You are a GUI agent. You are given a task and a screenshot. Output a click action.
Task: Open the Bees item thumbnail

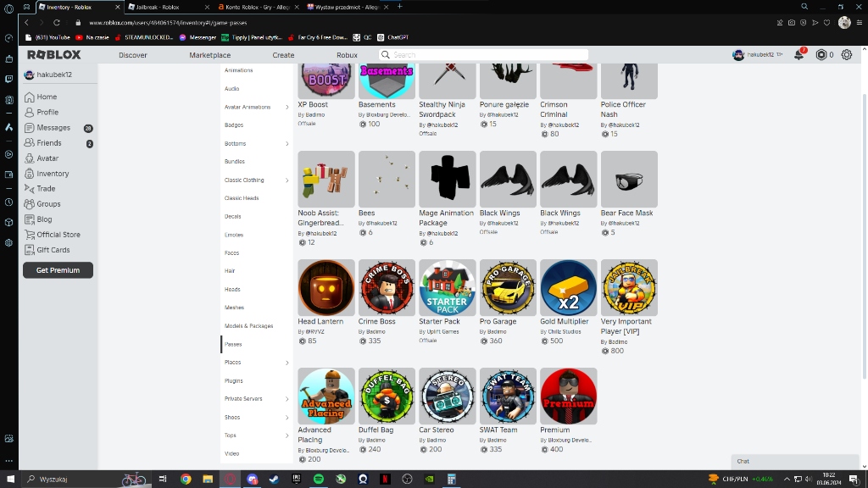[x=387, y=180]
